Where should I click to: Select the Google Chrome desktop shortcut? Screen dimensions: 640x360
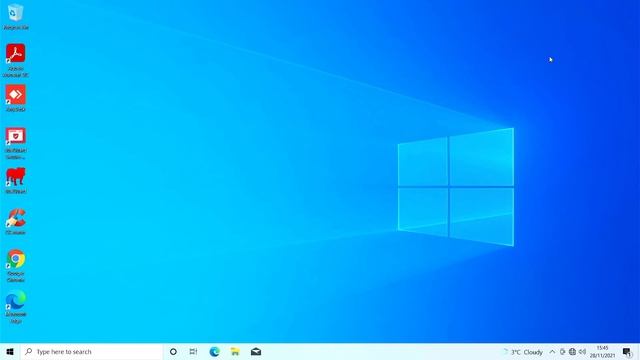(x=16, y=266)
